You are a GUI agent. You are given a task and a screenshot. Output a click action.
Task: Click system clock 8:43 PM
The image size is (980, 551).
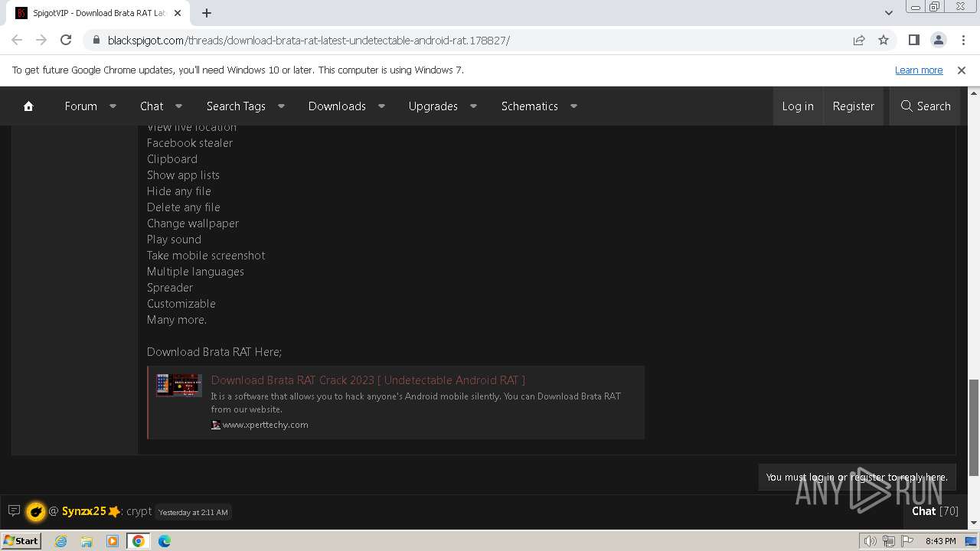(x=940, y=541)
